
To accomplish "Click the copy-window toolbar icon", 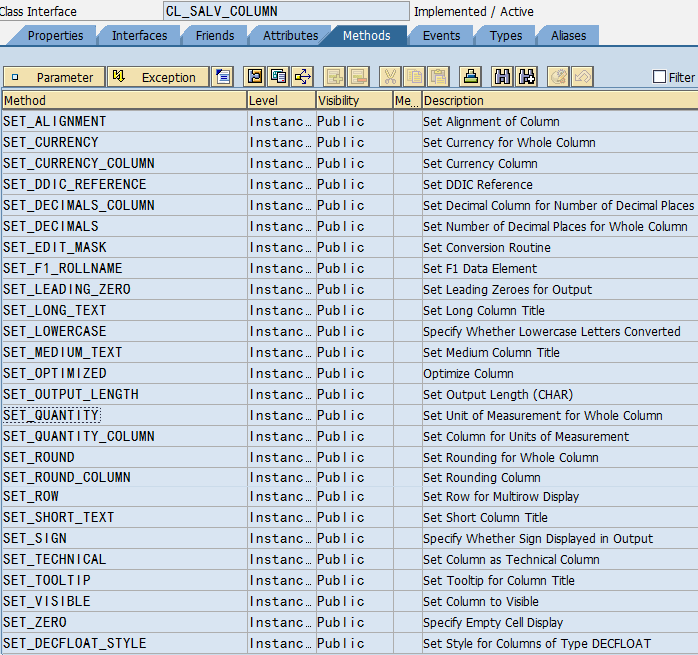I will pos(279,77).
